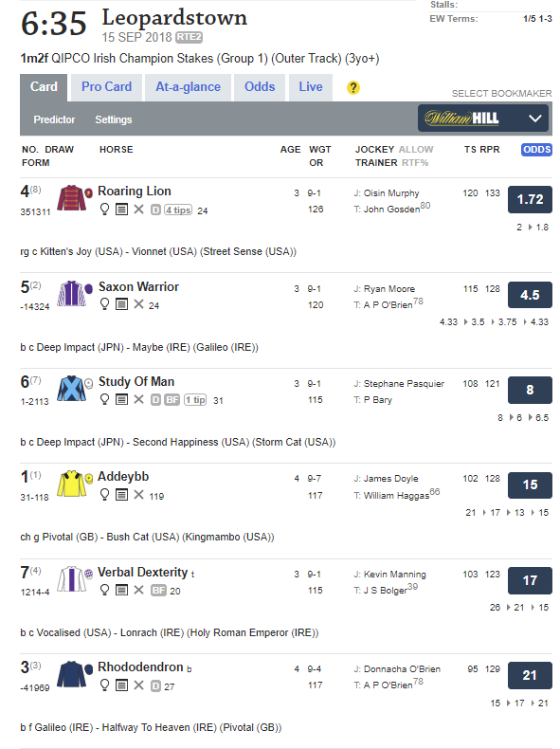Viewport: 560px width, 749px height.
Task: Click the yellow question mark help icon
Action: [x=352, y=87]
